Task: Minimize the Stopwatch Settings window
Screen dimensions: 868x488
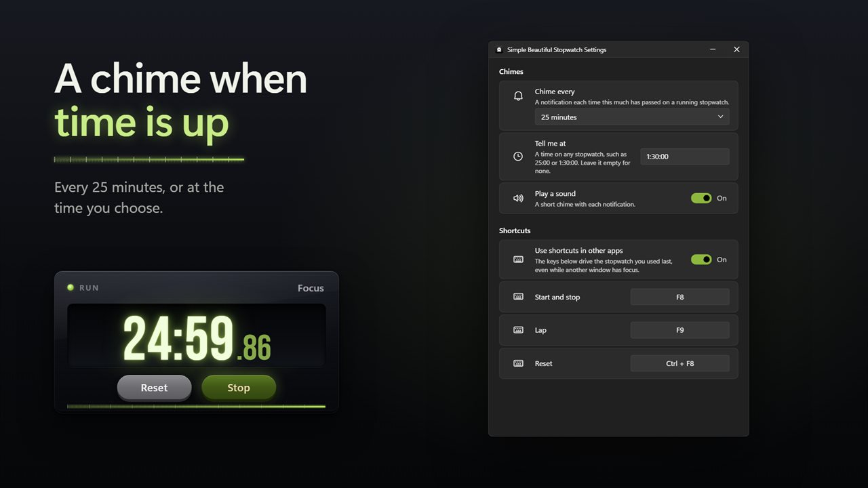Action: [713, 49]
